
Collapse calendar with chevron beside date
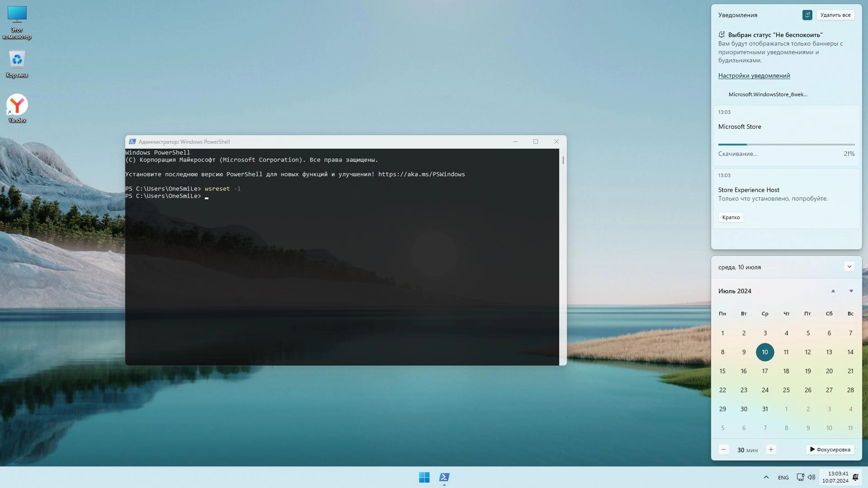click(849, 267)
